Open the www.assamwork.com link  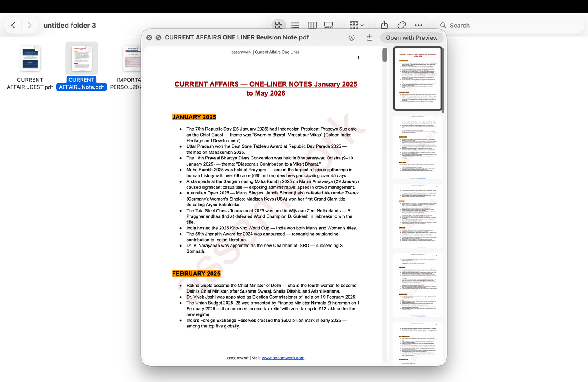click(283, 358)
